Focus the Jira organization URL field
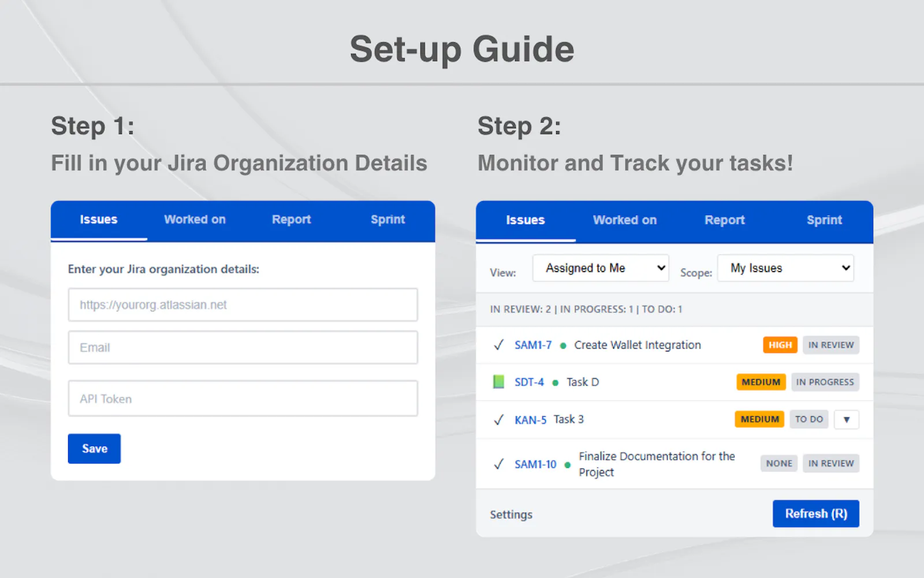 pyautogui.click(x=243, y=305)
